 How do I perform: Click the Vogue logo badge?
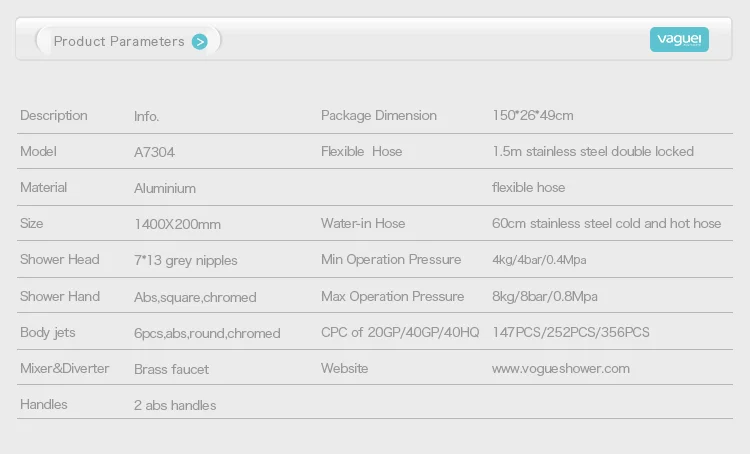click(x=679, y=39)
